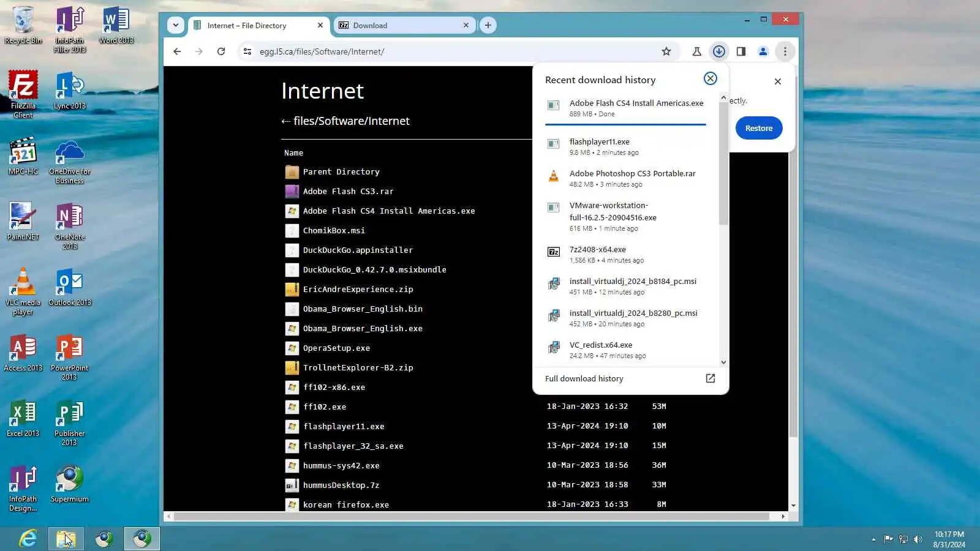980x551 pixels.
Task: Launch InfoPath Filler 2013 from desktop
Action: click(70, 29)
